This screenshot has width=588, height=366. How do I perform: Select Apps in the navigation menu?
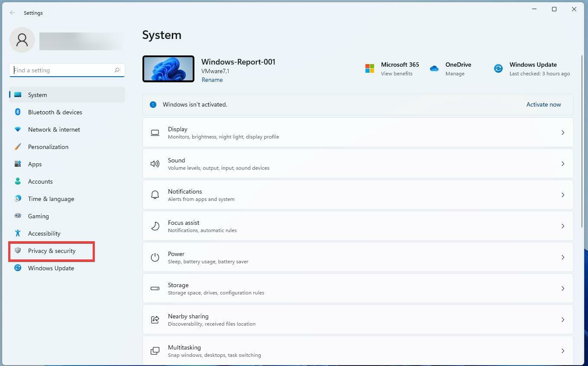click(x=35, y=164)
